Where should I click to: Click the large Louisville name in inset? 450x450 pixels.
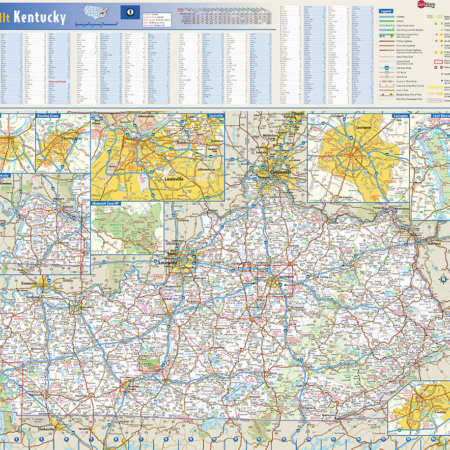point(174,179)
